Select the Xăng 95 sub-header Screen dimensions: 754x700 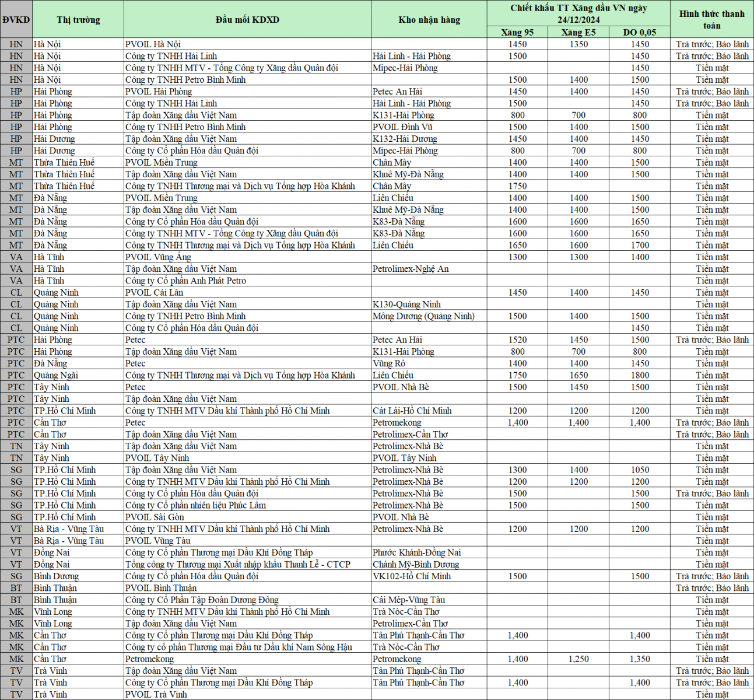coord(517,32)
